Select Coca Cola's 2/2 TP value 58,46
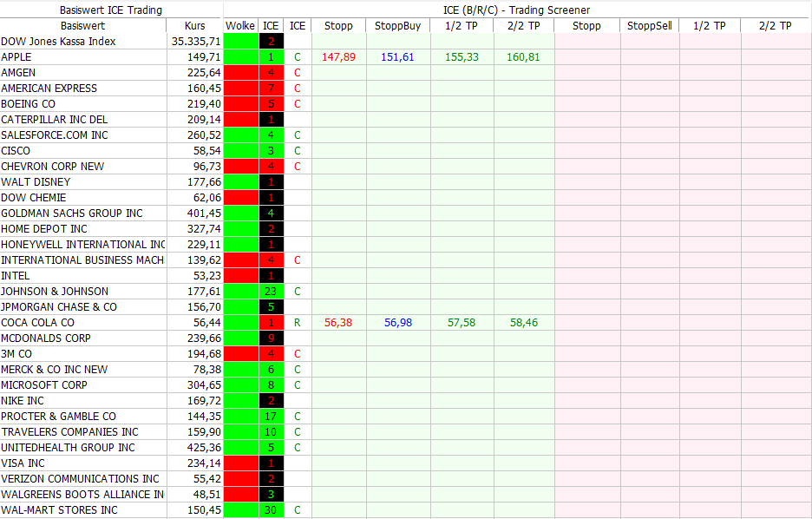812x519 pixels. click(524, 323)
